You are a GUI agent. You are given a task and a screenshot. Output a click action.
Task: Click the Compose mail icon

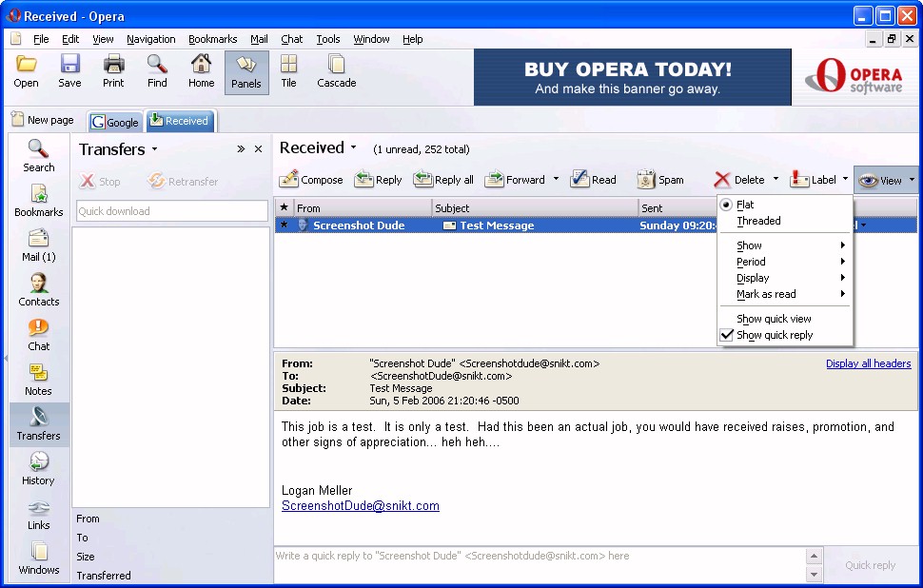coord(289,179)
